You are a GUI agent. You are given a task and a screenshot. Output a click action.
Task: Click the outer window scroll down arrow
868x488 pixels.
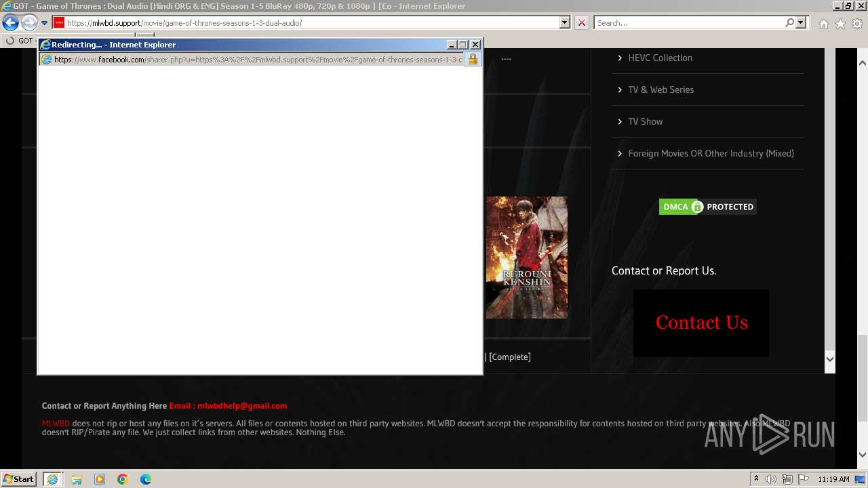862,455
